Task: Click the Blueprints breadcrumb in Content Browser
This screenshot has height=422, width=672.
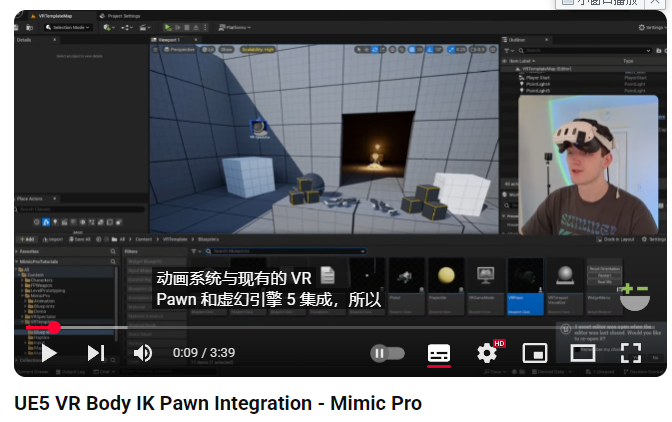Action: point(208,239)
